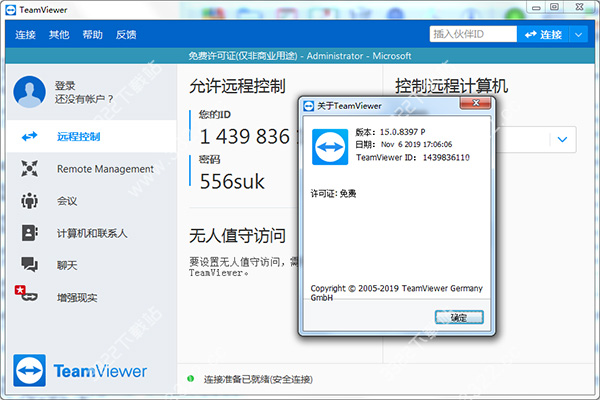Open the 连接 menu
Viewport: 600px width, 400px height.
(25, 34)
